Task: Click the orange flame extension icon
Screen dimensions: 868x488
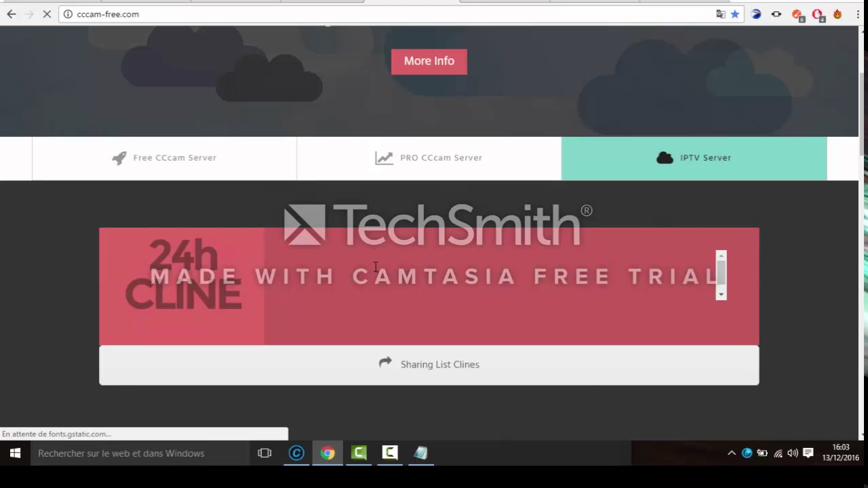Action: click(x=837, y=14)
